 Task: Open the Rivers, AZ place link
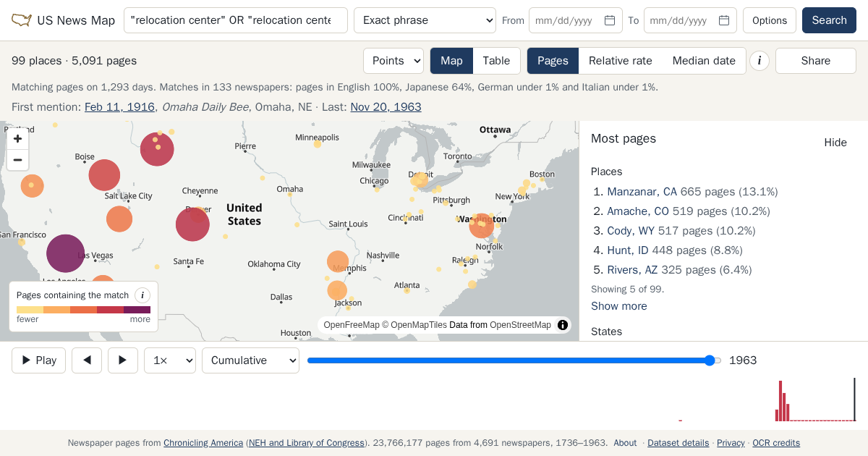[633, 270]
